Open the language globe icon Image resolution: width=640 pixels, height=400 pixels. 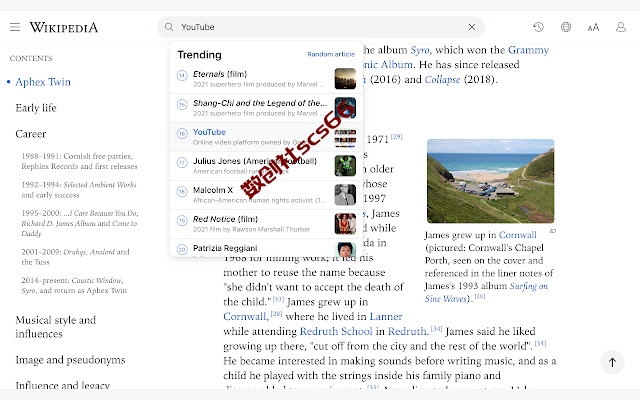tap(566, 27)
